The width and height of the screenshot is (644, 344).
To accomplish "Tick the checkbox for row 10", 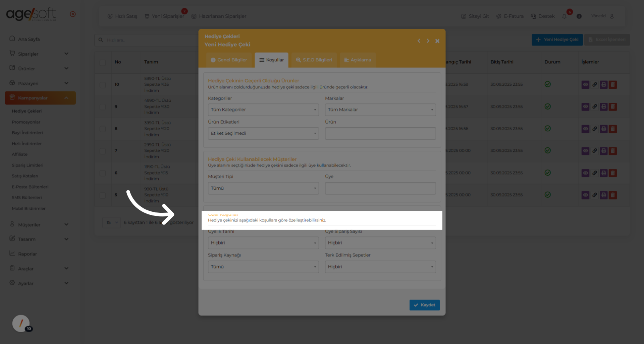I will [103, 85].
